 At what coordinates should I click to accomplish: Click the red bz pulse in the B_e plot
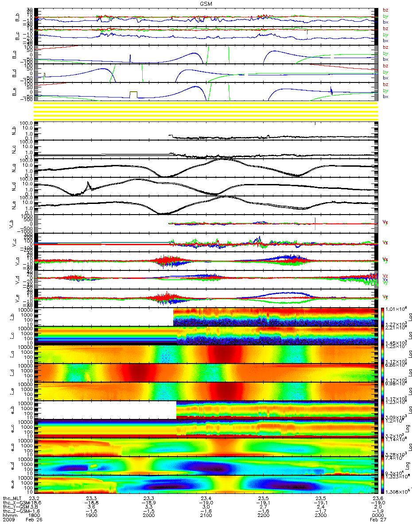click(133, 95)
